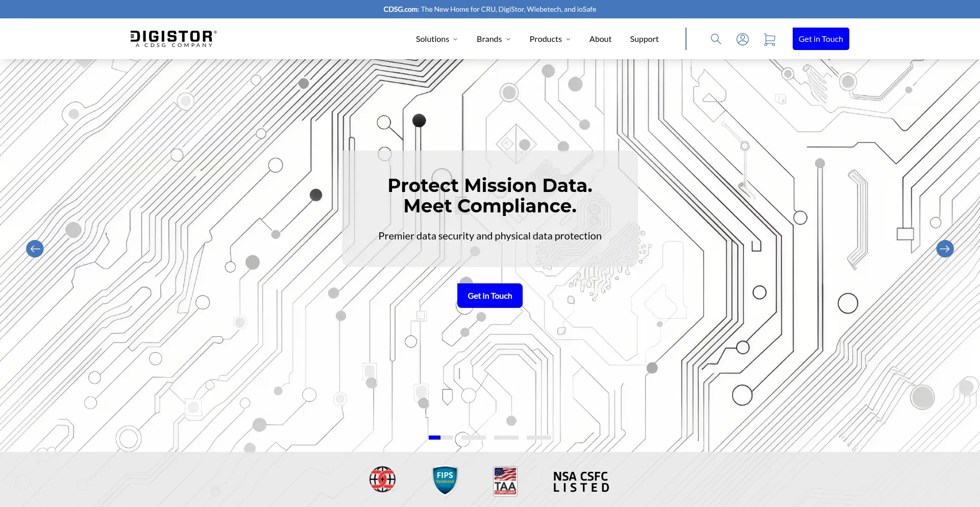The width and height of the screenshot is (980, 507).
Task: Go to previous slide arrow
Action: click(35, 249)
